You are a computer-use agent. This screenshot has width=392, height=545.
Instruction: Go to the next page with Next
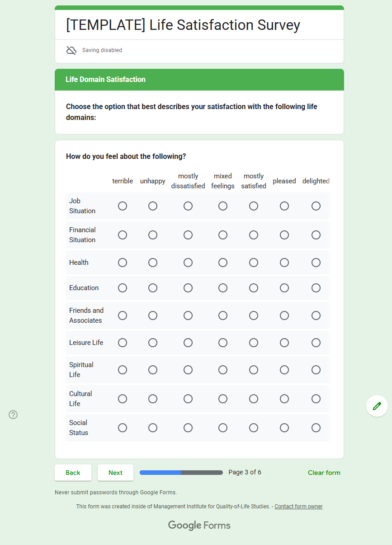point(115,473)
